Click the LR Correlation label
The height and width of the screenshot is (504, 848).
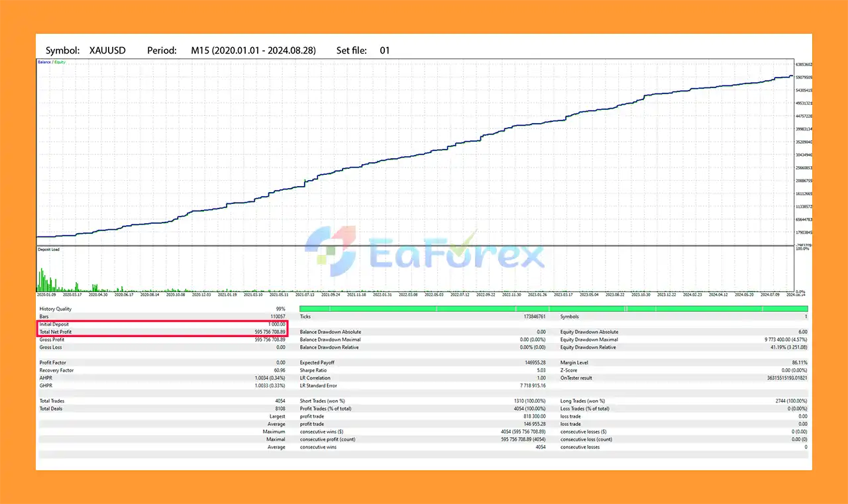point(316,378)
